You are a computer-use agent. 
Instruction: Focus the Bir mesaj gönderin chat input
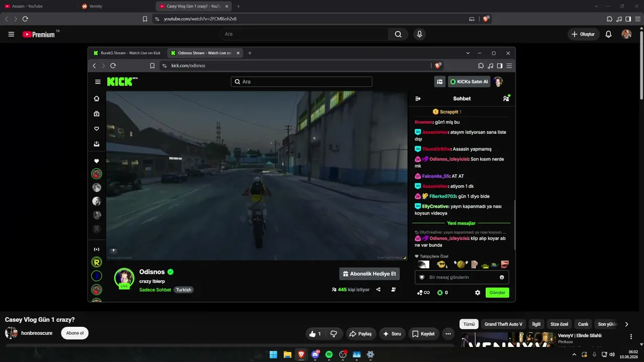pos(462,277)
